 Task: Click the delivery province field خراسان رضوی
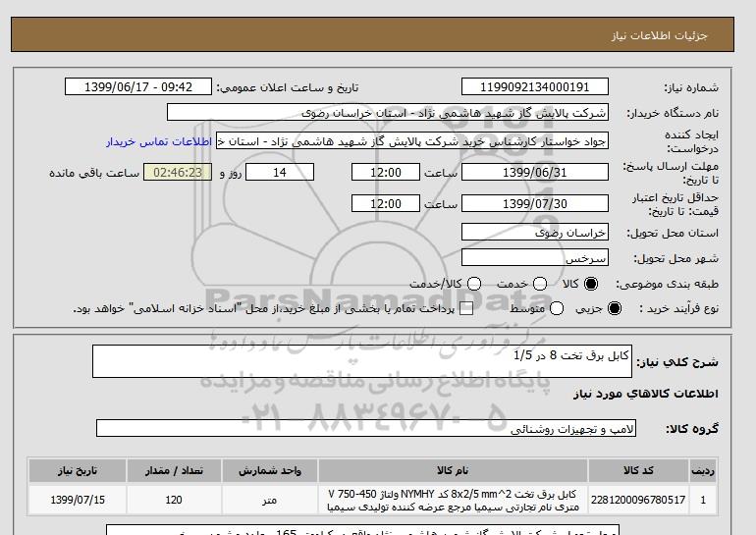click(x=535, y=232)
